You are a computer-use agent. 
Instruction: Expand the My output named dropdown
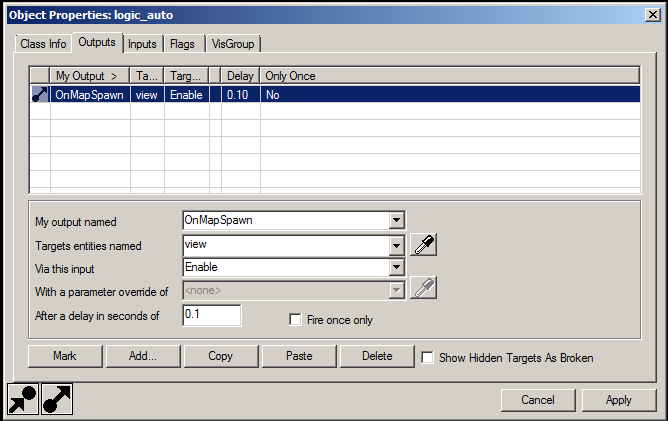pos(396,220)
